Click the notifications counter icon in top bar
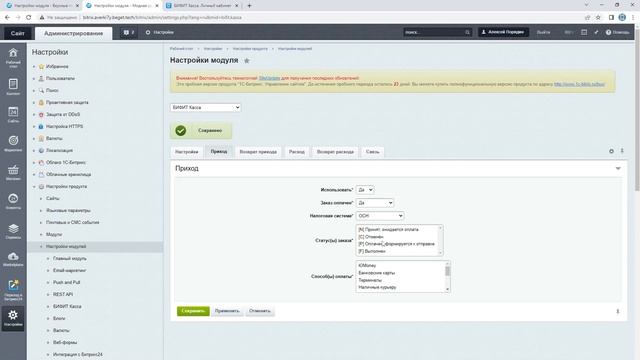 (129, 32)
